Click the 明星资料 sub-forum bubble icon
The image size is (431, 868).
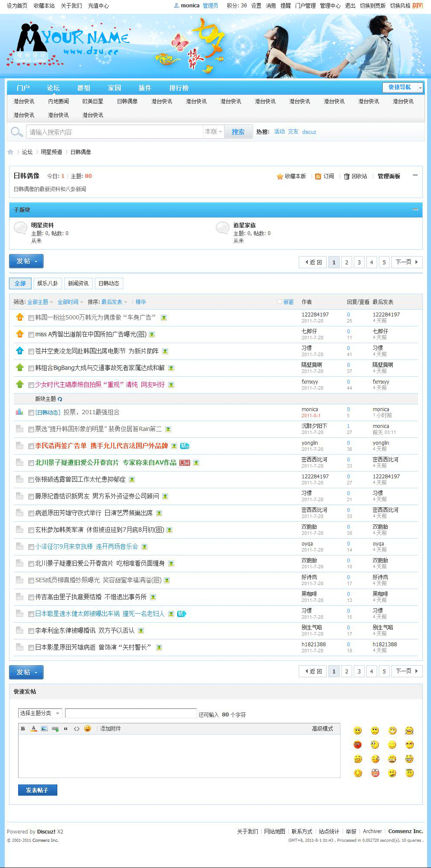point(20,228)
